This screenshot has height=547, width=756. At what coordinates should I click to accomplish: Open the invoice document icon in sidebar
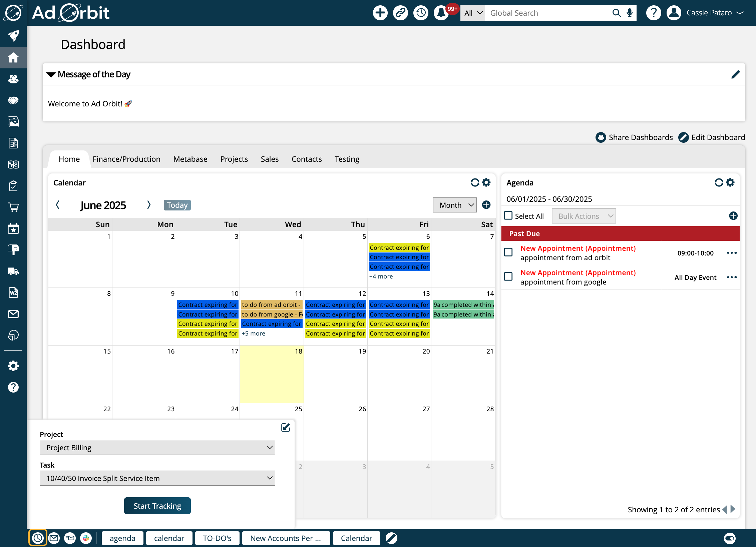(x=13, y=143)
